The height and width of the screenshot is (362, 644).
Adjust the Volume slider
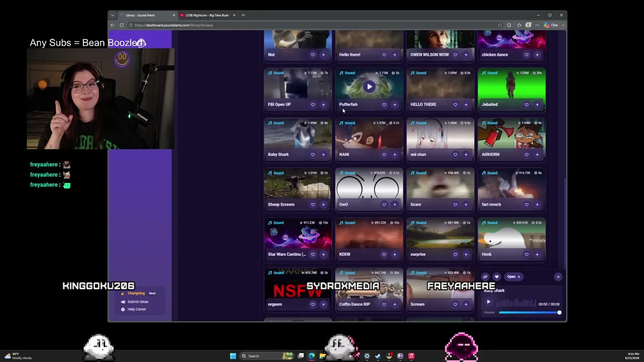(x=529, y=313)
